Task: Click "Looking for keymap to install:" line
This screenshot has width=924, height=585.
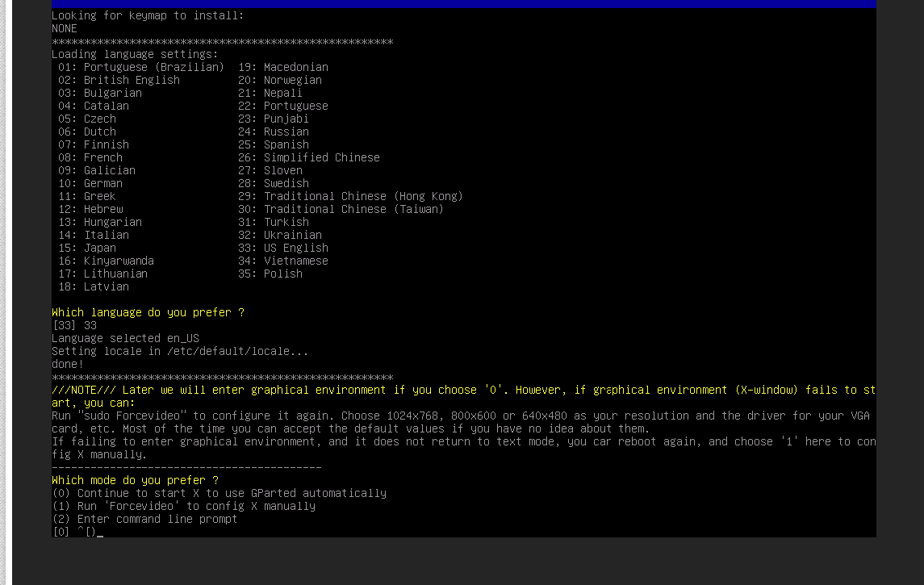Action: point(148,15)
